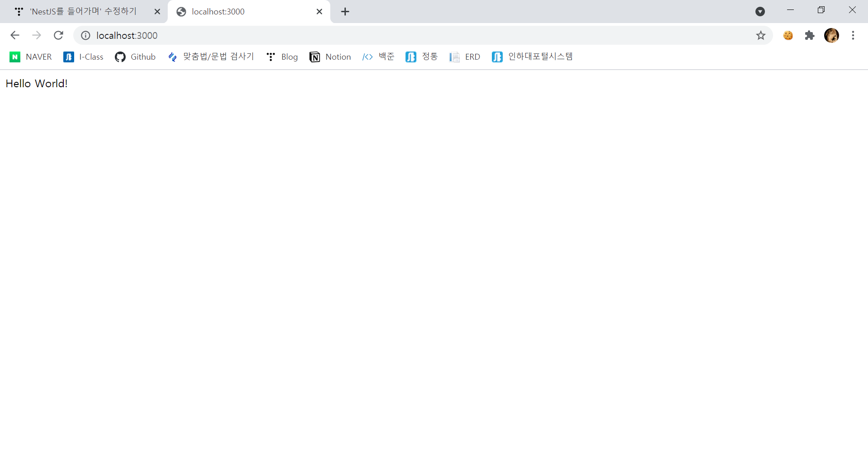Bookmark this page with the star icon
Viewport: 868px width, 461px height.
click(761, 35)
